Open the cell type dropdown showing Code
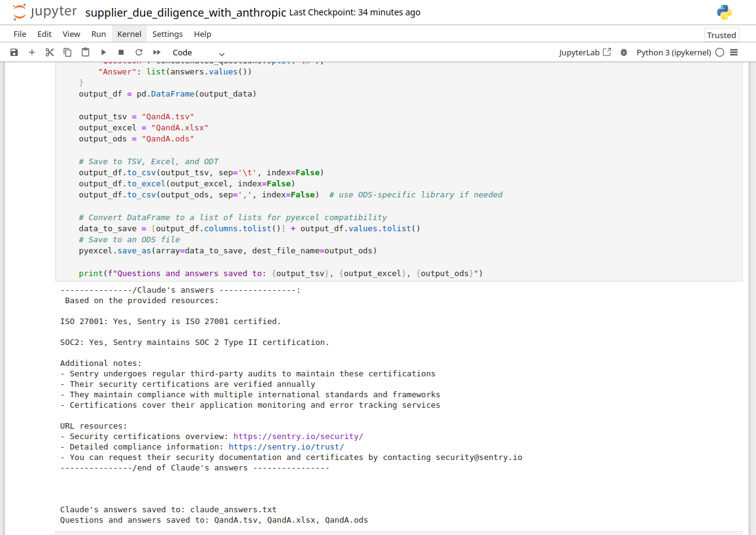Screen dimensions: 756x535 coord(198,53)
